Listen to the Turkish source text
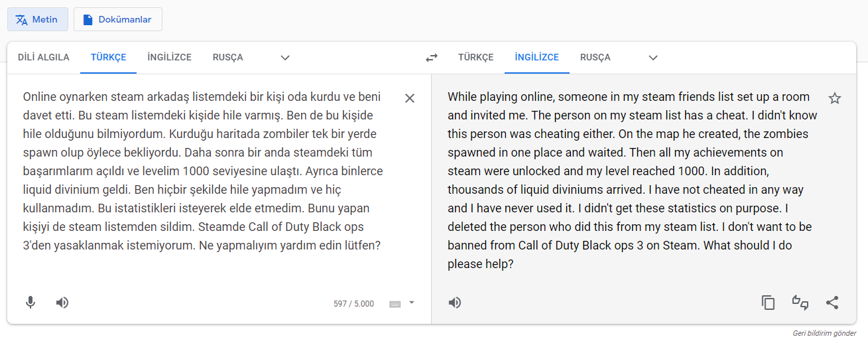868x355 pixels. [62, 303]
